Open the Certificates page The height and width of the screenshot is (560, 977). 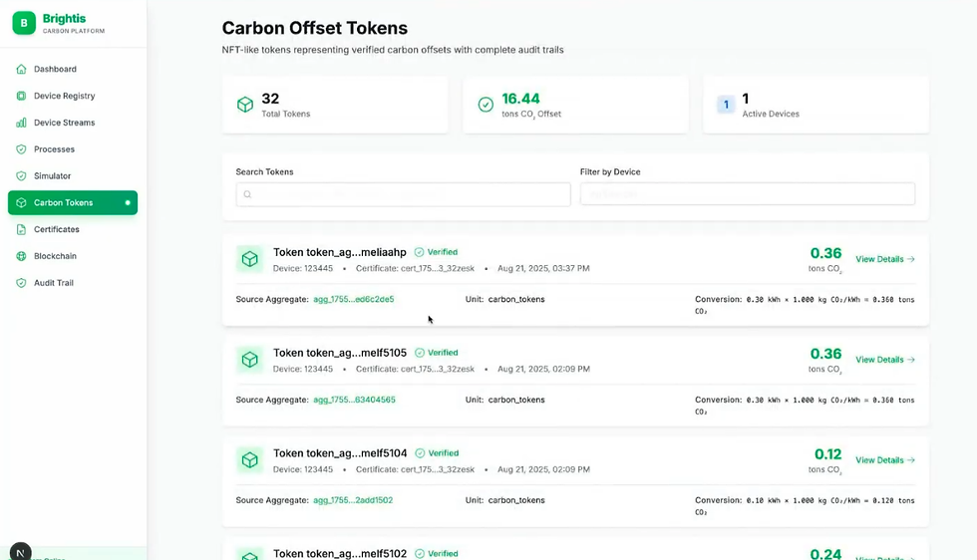[73, 230]
